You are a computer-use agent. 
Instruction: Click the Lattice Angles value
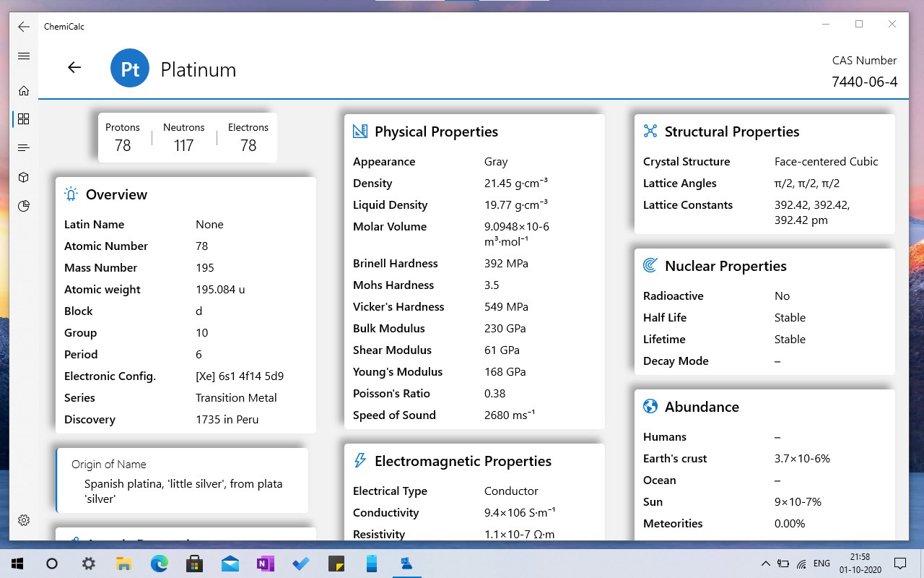point(807,183)
